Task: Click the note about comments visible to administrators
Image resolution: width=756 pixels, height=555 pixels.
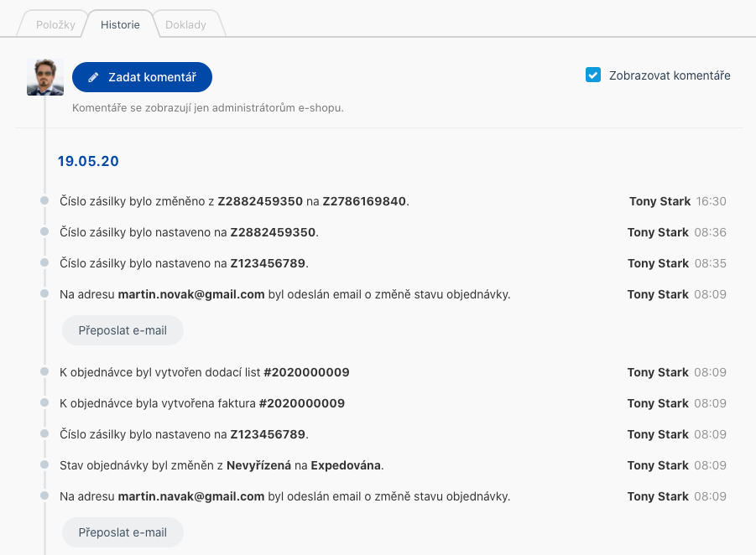Action: pos(208,108)
